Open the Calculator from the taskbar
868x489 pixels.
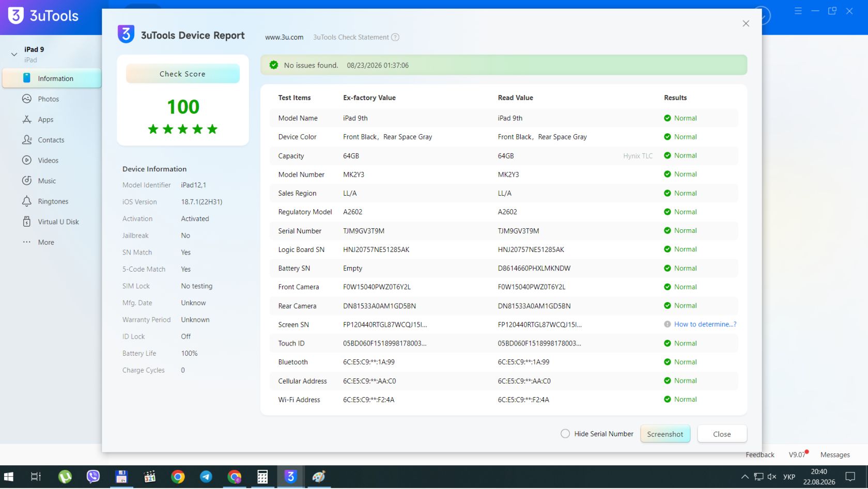(x=262, y=477)
